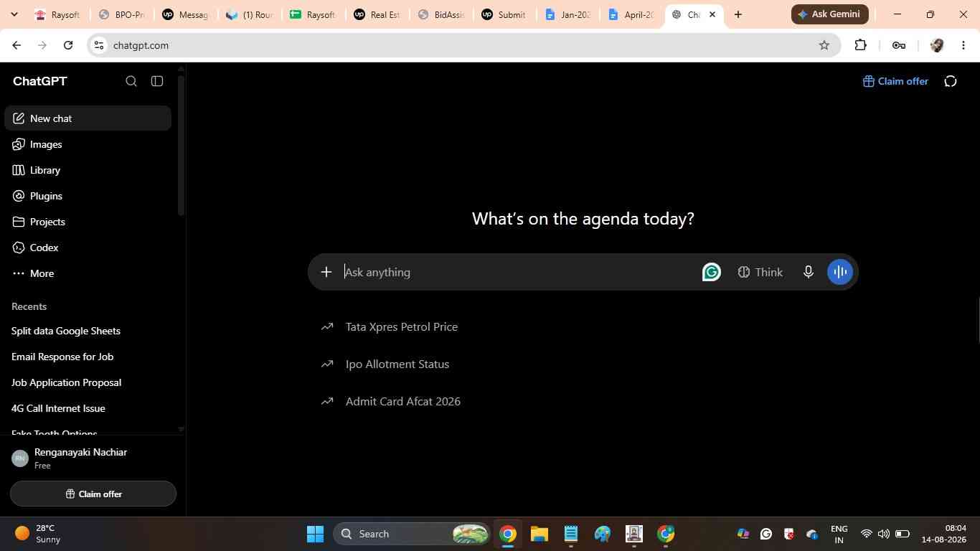Click the Grammarly icon in the prompt box
The width and height of the screenshot is (980, 551).
711,272
